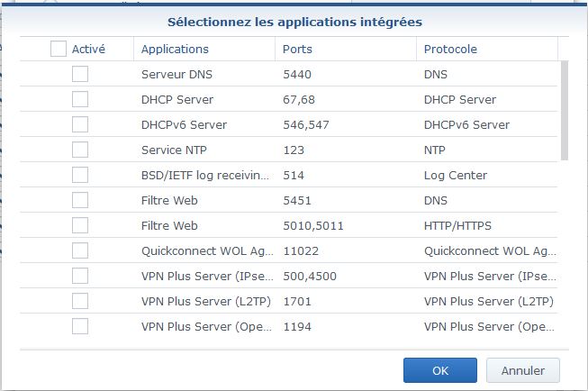Click the list's vertical scrollbar thumb
Screen dimensions: 588x391
pyautogui.click(x=565, y=111)
